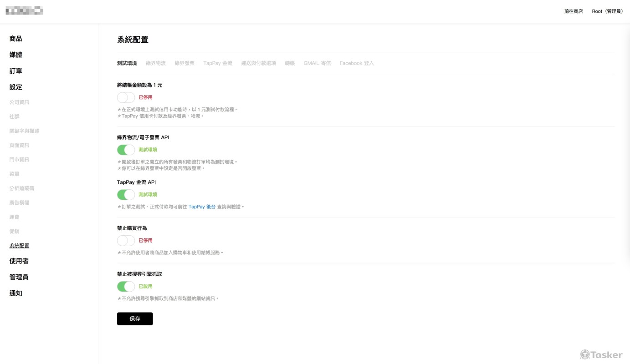Open the Root（管理員）account menu
The width and height of the screenshot is (630, 364).
tap(608, 11)
